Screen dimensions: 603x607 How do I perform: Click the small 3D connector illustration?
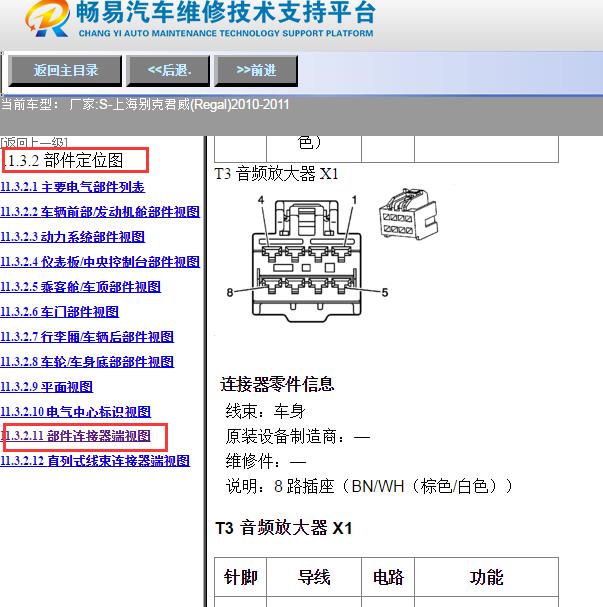tap(408, 214)
